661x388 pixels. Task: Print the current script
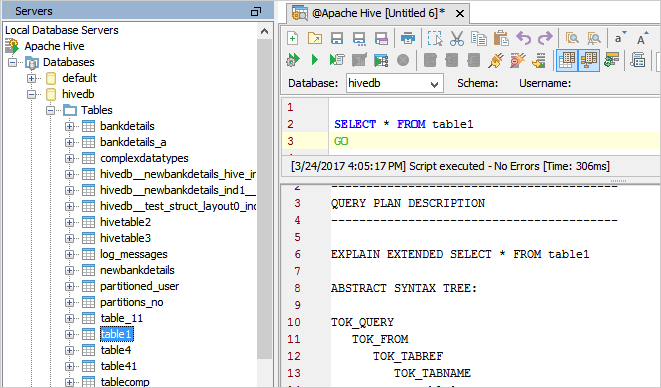pyautogui.click(x=408, y=38)
